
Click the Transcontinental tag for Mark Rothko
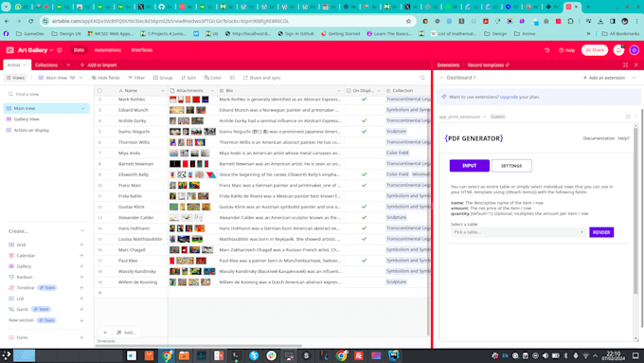tap(407, 100)
